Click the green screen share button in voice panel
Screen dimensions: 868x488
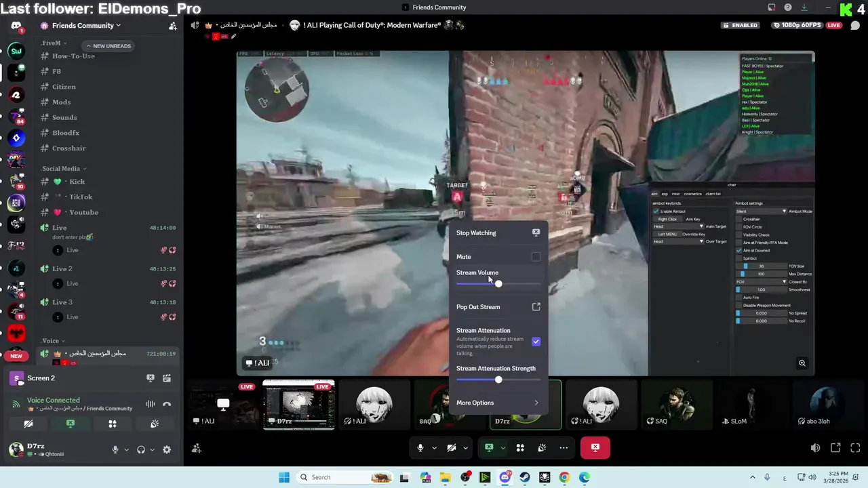(x=71, y=424)
